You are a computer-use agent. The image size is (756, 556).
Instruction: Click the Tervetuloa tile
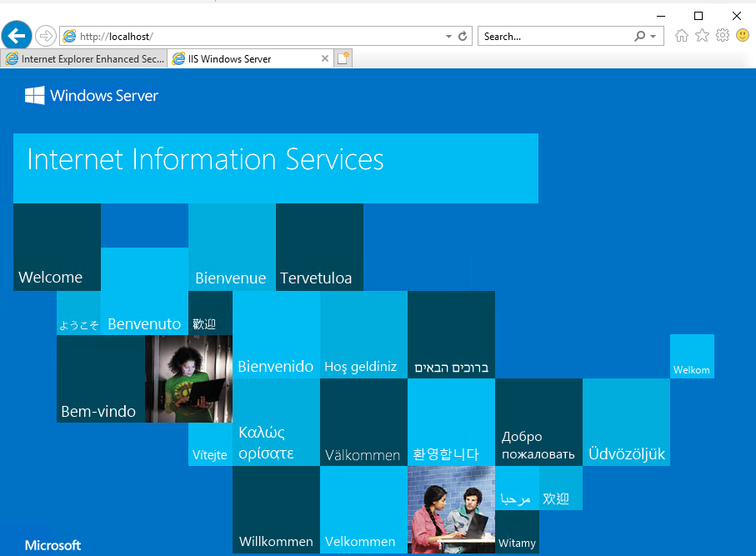319,247
